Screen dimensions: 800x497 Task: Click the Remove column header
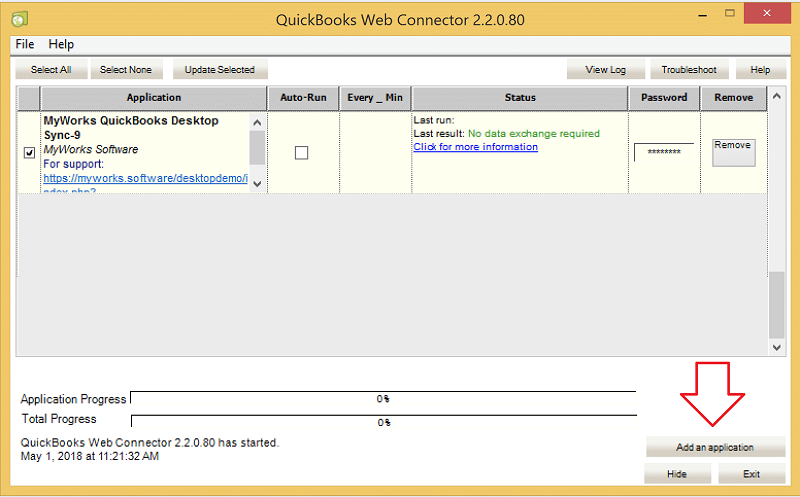click(734, 97)
